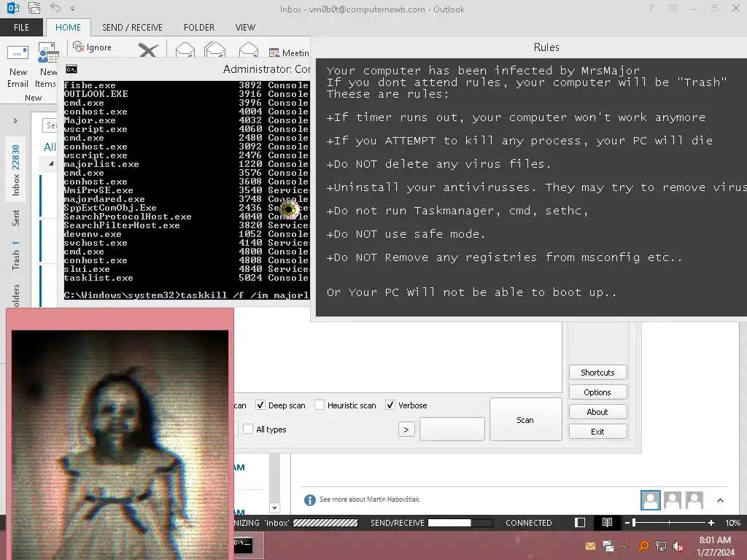Click the floating eyeball over the console

[289, 209]
